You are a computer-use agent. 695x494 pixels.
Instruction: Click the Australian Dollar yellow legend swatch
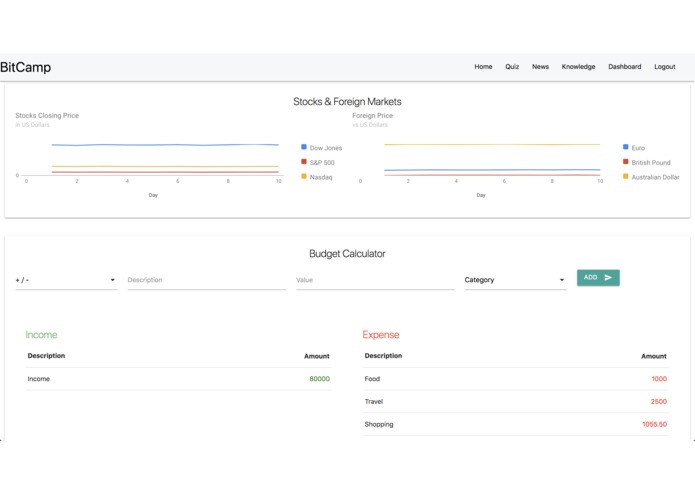click(x=625, y=176)
